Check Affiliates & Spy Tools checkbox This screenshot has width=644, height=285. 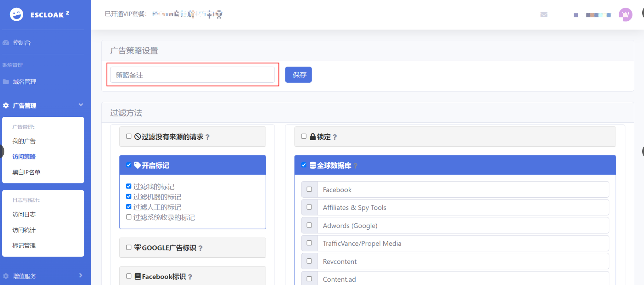[309, 207]
